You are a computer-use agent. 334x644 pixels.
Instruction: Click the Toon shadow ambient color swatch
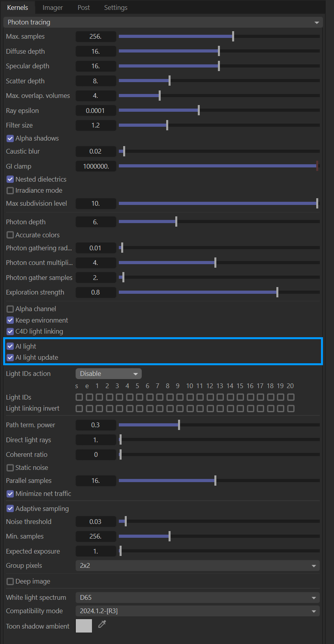click(84, 626)
